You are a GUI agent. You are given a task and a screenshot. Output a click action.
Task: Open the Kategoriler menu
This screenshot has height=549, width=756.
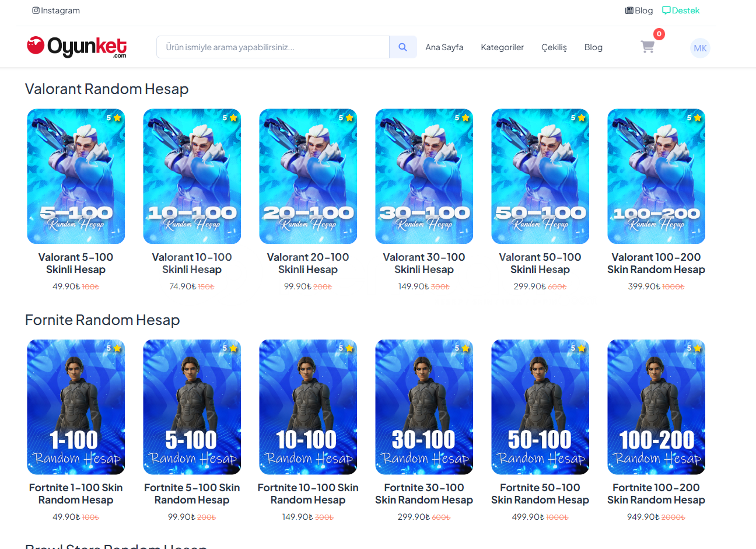tap(502, 47)
